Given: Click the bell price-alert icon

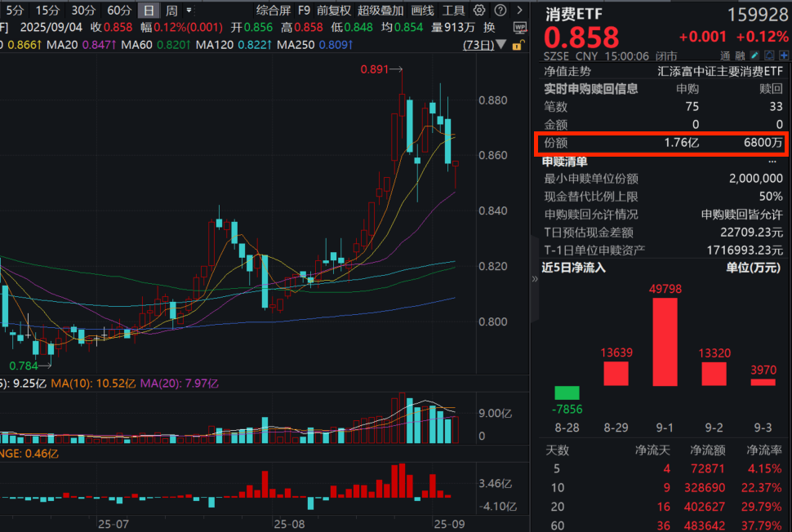Looking at the screenshot, I should (x=769, y=55).
